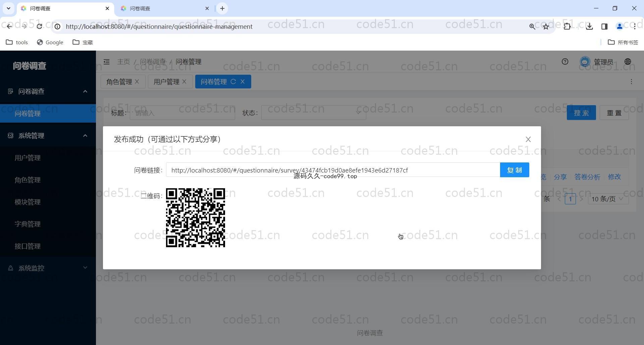This screenshot has width=644, height=345.
Task: Open the browser zoom magnifier icon
Action: pyautogui.click(x=532, y=26)
